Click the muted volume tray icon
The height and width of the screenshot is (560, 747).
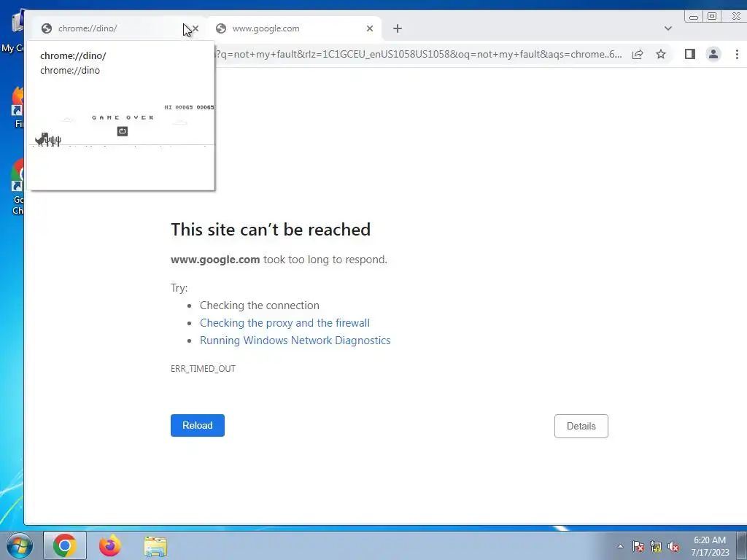point(673,546)
